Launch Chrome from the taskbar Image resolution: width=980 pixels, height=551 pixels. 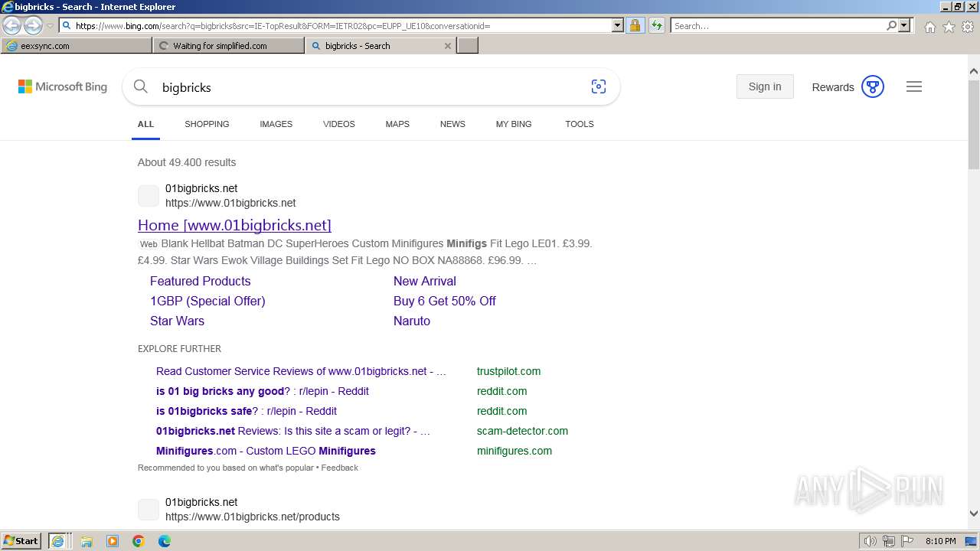(139, 541)
